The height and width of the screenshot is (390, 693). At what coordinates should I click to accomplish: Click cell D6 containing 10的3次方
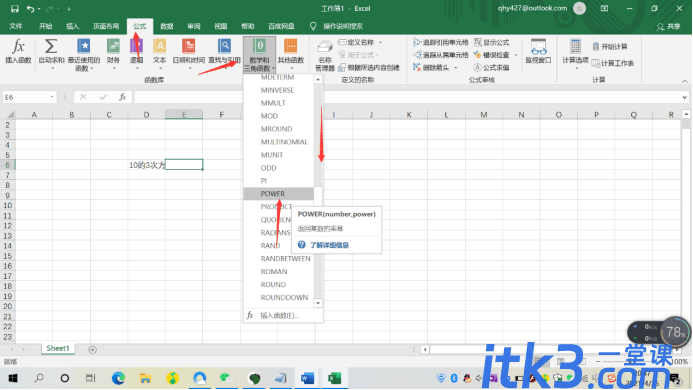tap(146, 165)
